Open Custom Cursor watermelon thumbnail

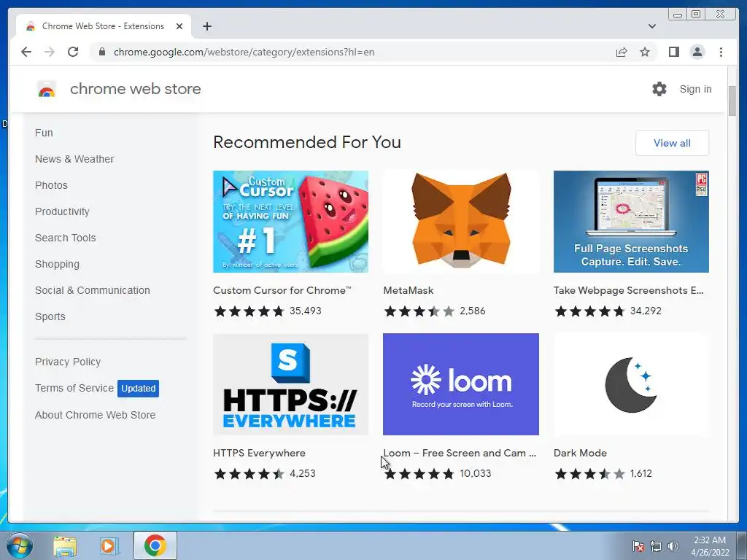click(x=290, y=222)
